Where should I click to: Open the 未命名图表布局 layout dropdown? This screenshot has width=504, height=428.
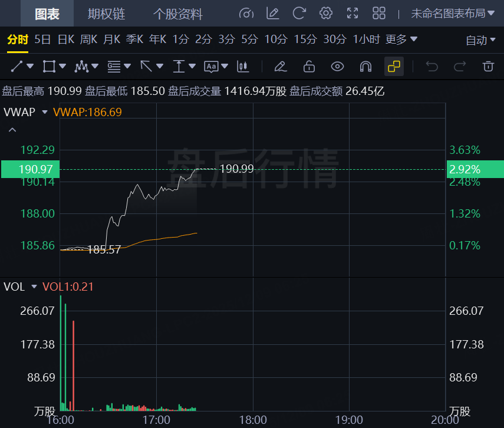tap(452, 13)
